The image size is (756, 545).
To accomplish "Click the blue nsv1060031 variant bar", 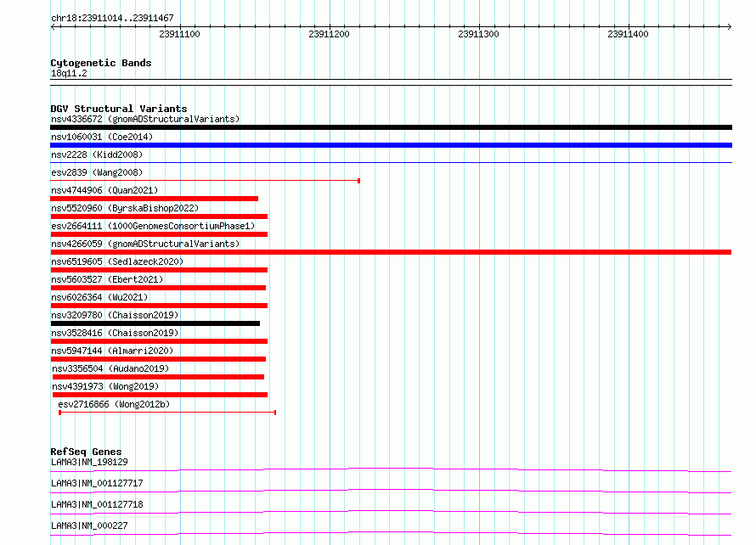I will pyautogui.click(x=391, y=145).
